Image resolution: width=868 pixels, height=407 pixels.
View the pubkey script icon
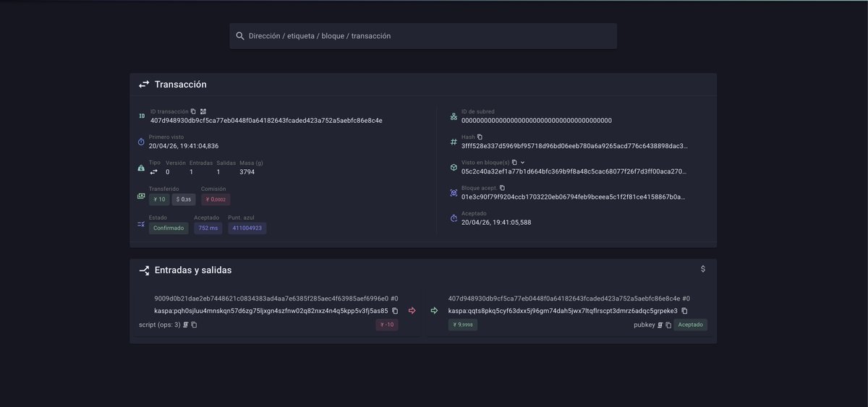[660, 325]
